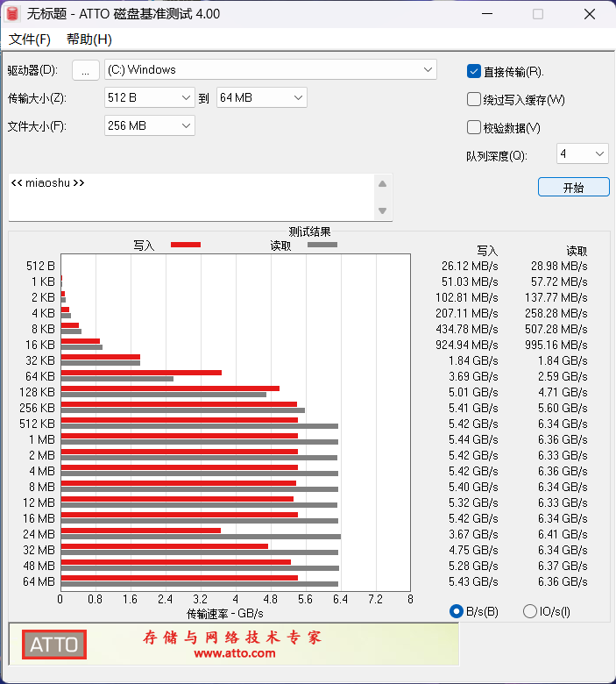Maximize the ATTO window
The width and height of the screenshot is (616, 684).
click(538, 14)
